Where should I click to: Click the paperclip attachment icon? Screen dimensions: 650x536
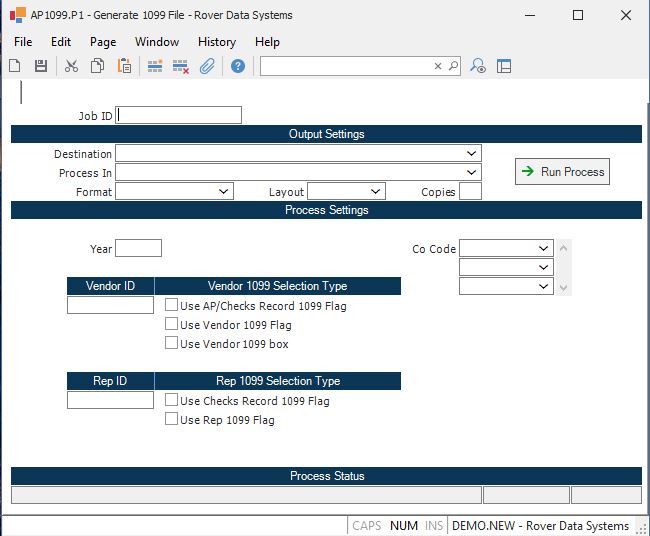(x=207, y=66)
